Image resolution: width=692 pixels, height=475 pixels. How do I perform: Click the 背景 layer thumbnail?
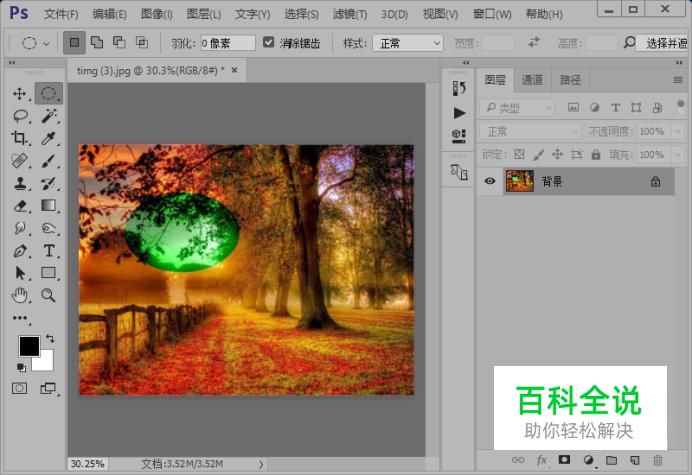click(519, 181)
